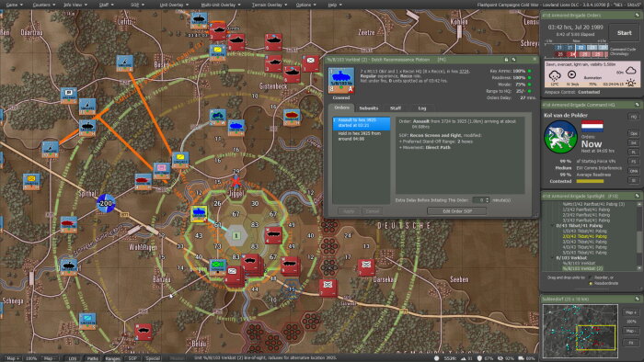The height and width of the screenshot is (362, 644).
Task: Click the sunrise illumination icon
Action: tap(630, 82)
